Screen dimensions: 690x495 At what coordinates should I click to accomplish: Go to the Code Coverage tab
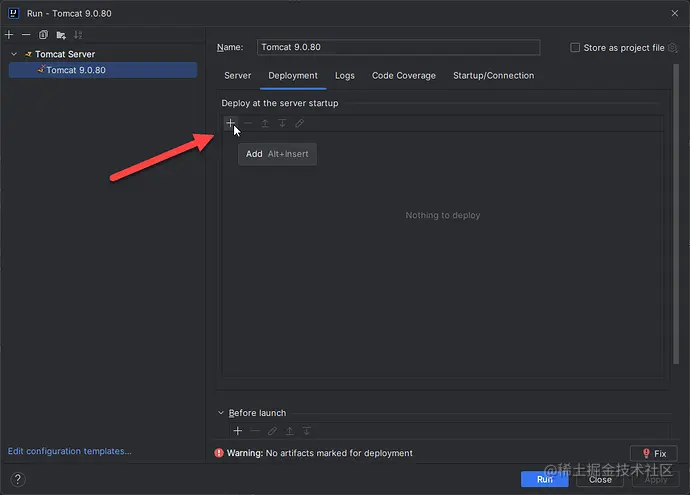point(404,76)
